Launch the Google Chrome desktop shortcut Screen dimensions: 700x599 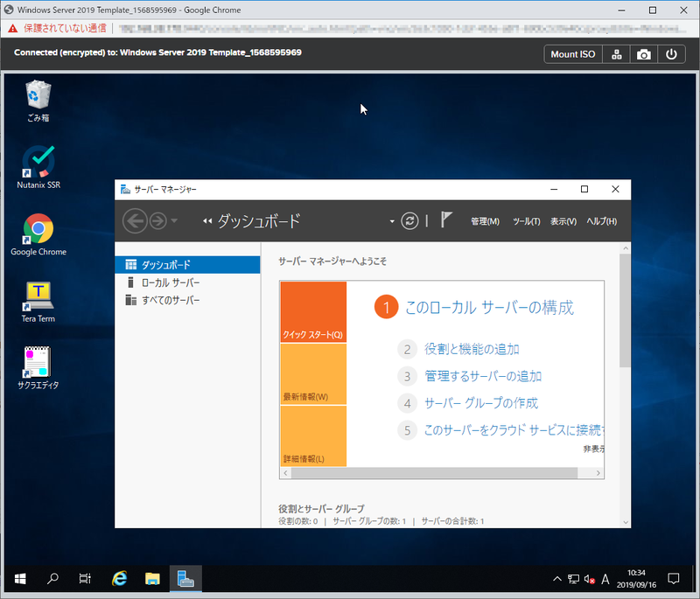(38, 234)
